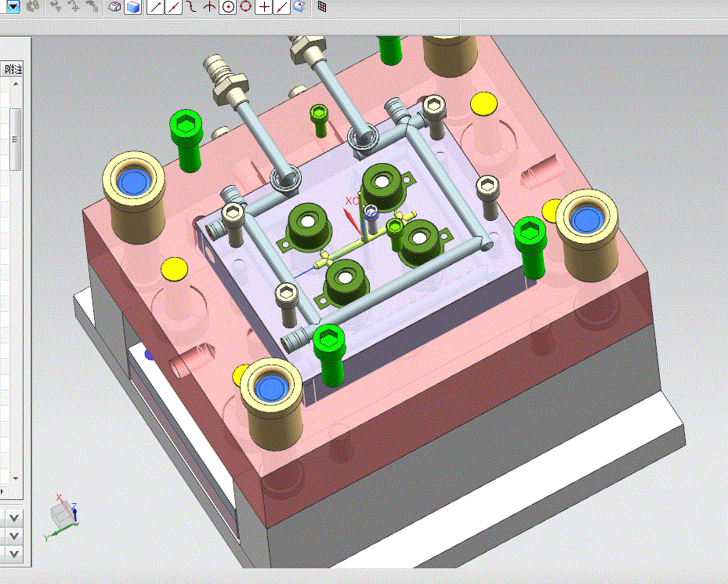Click the Point on Bounded Grid icon
The width and height of the screenshot is (728, 584).
tap(322, 6)
